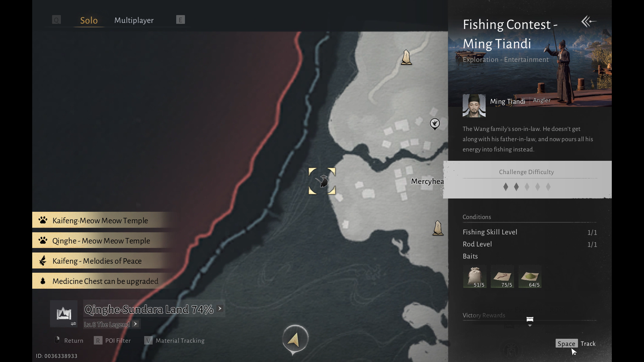Click the bird waypoint marker near Mercyhea
The image size is (644, 362).
(435, 124)
